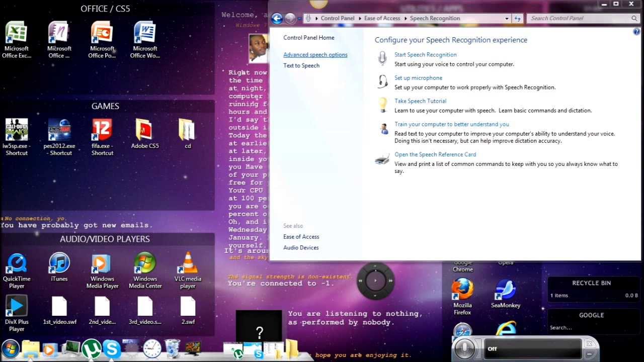Click Speech Recognition breadcrumb segment
This screenshot has width=644, height=362.
tap(435, 18)
